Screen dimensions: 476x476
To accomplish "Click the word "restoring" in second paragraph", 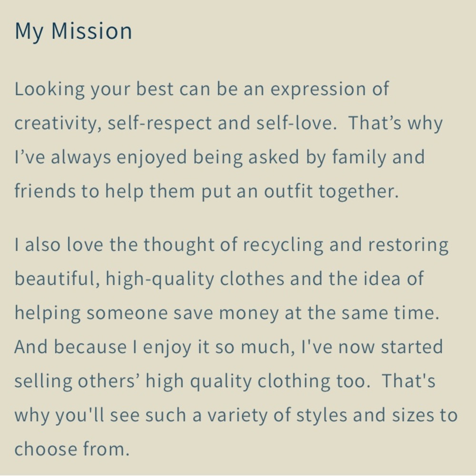I will click(x=408, y=245).
